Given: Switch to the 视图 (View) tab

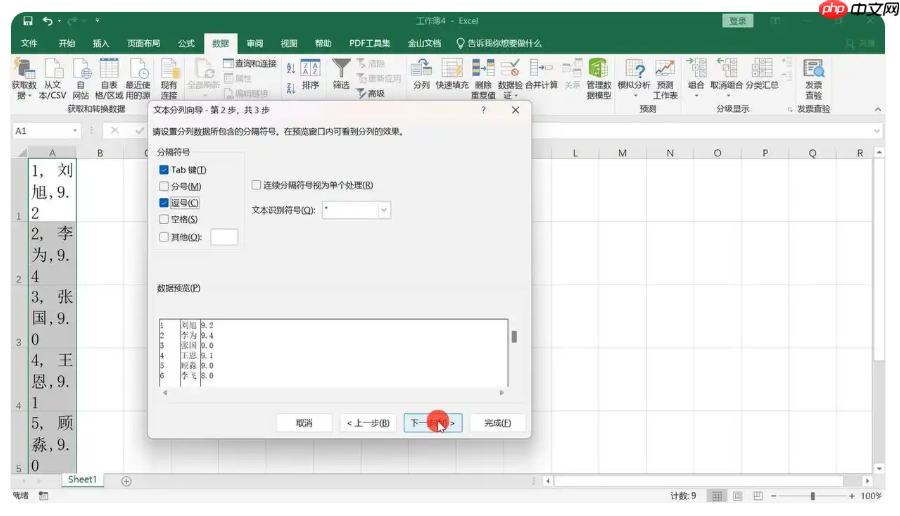Looking at the screenshot, I should pyautogui.click(x=289, y=43).
